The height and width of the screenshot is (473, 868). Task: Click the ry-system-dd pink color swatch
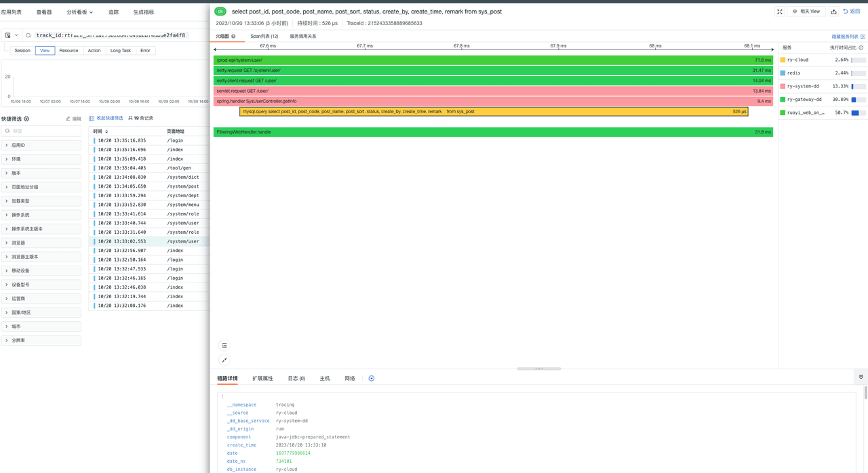tap(783, 86)
